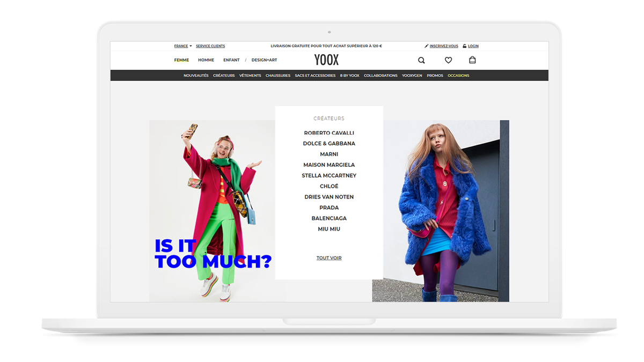Screen dimensions: 644x362
Task: Open the CRÉATEURS navigation menu
Action: click(x=224, y=75)
